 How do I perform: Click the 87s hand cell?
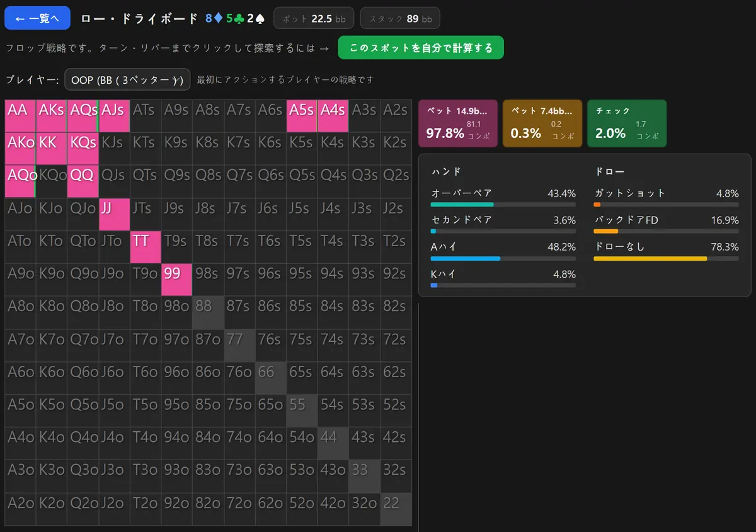pyautogui.click(x=239, y=312)
